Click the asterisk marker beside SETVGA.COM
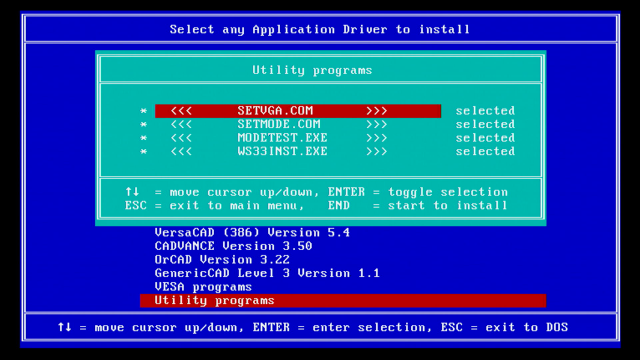 point(143,111)
